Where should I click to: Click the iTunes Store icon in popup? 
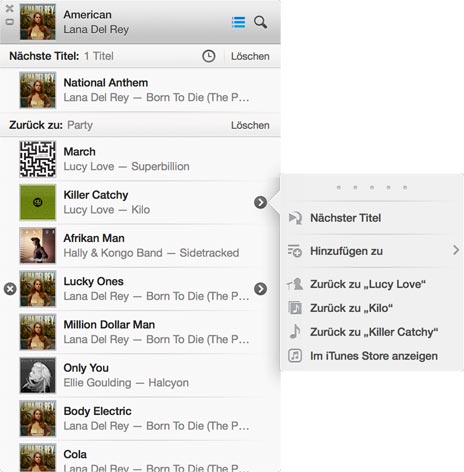click(295, 356)
